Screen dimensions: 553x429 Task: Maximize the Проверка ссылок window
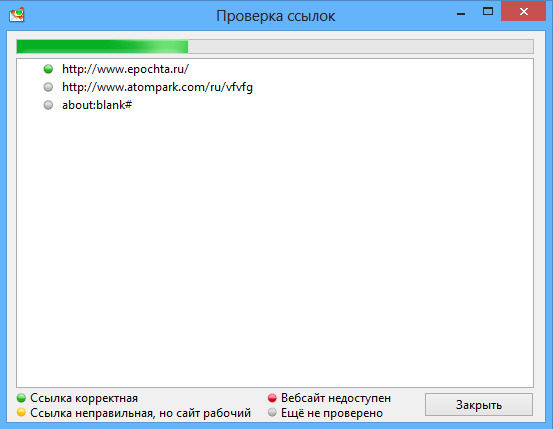point(488,12)
